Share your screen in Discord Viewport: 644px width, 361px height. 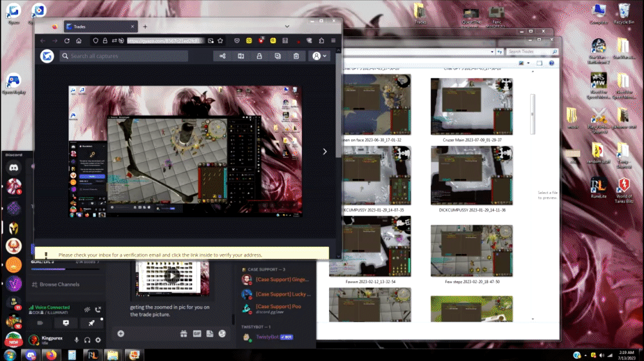point(66,323)
